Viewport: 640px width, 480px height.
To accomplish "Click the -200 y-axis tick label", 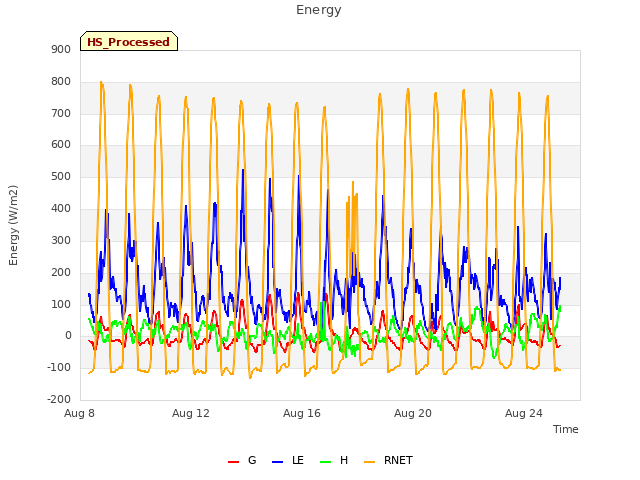I will pyautogui.click(x=59, y=400).
